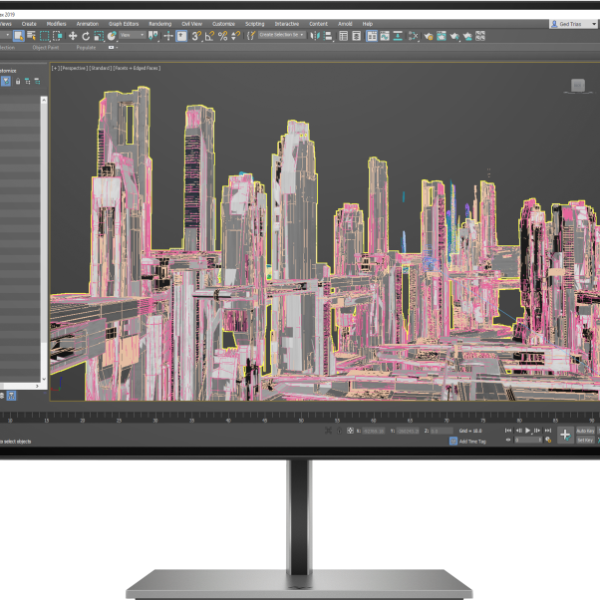Screen dimensions: 600x600
Task: Select the Move transform tool
Action: (73, 36)
